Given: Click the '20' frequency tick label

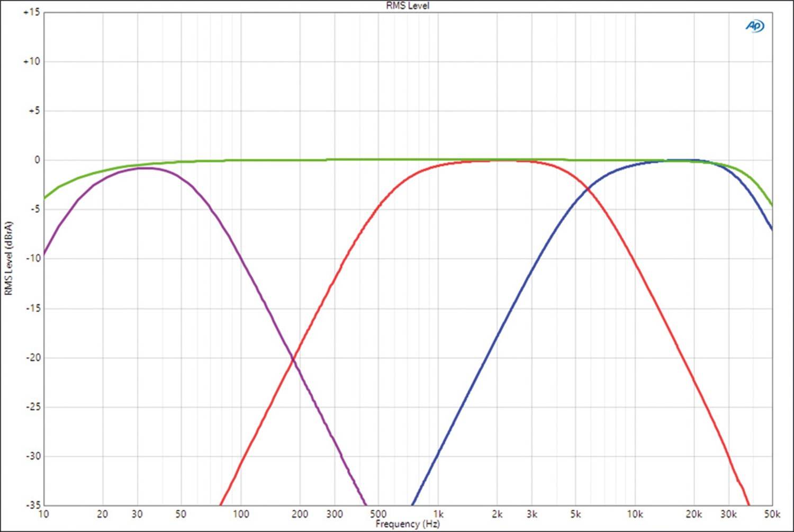Looking at the screenshot, I should point(103,514).
